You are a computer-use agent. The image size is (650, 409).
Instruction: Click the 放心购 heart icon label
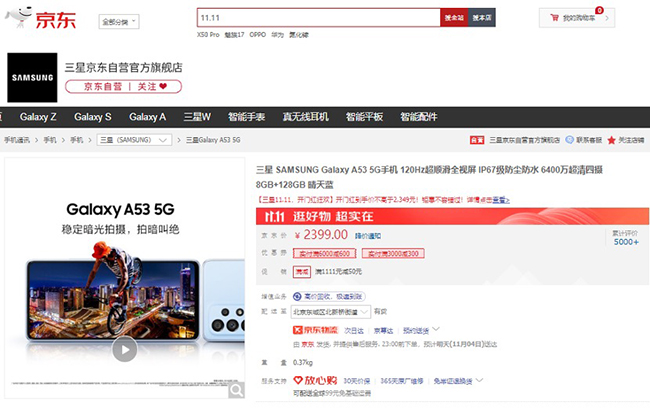click(315, 380)
